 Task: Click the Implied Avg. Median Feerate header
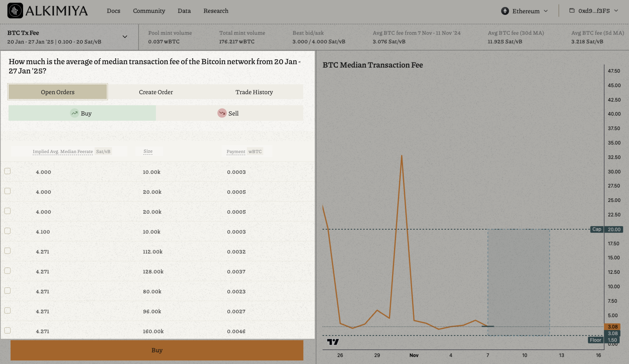coord(63,152)
